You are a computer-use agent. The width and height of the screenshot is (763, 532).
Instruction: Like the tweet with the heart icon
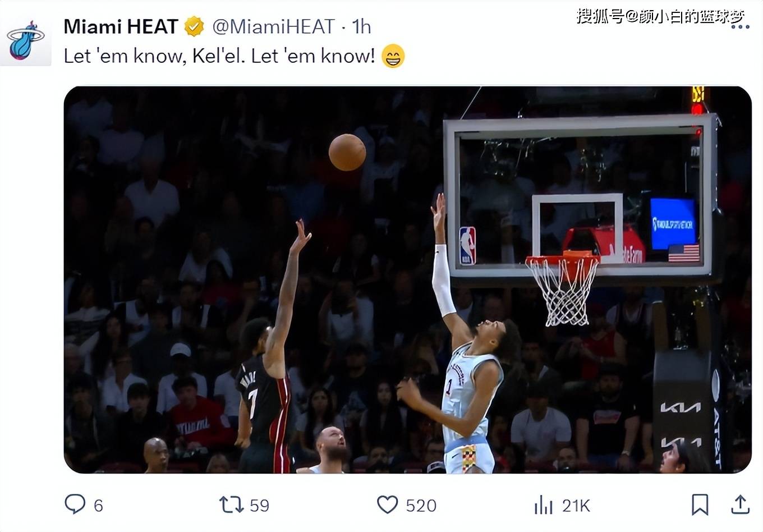point(387,505)
